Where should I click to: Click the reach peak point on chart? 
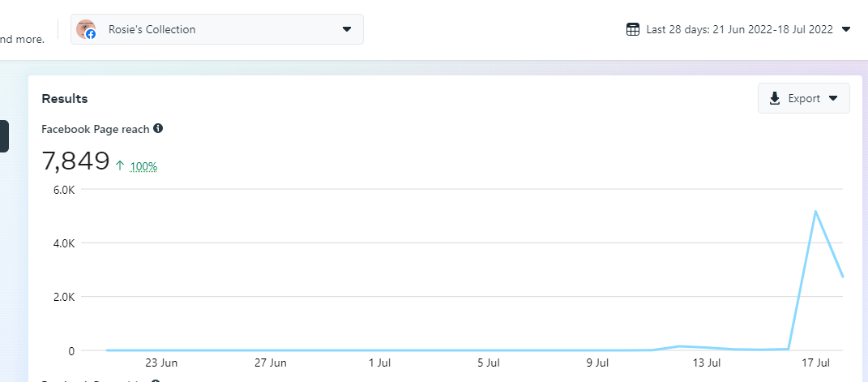(x=816, y=211)
